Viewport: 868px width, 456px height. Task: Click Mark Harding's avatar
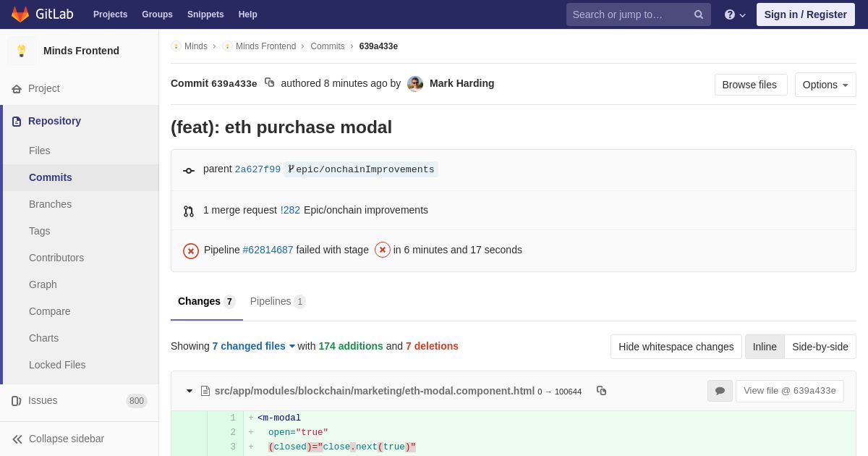click(415, 84)
